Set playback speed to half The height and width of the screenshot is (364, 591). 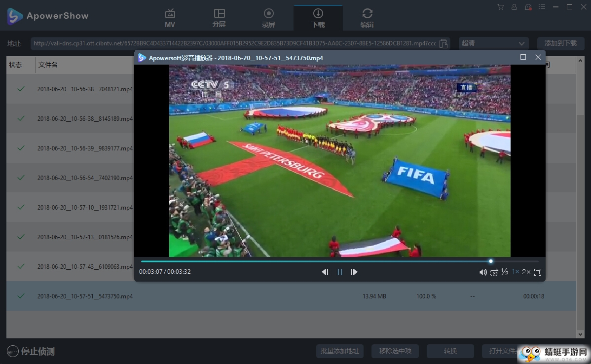click(505, 272)
